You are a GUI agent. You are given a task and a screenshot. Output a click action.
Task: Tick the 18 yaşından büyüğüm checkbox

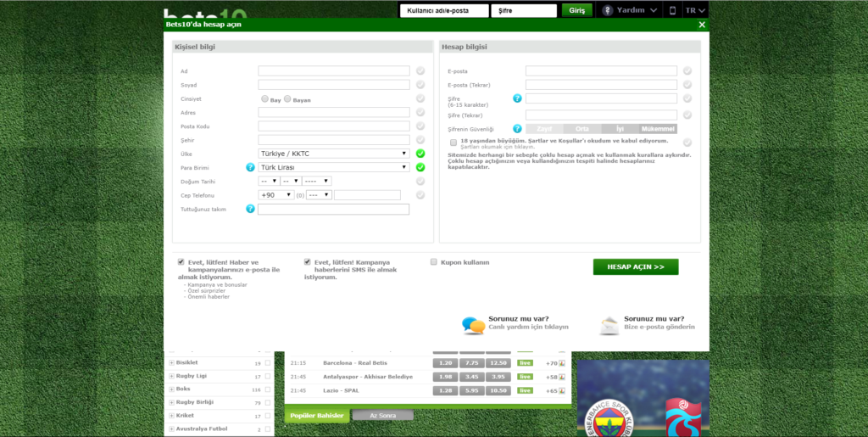453,142
